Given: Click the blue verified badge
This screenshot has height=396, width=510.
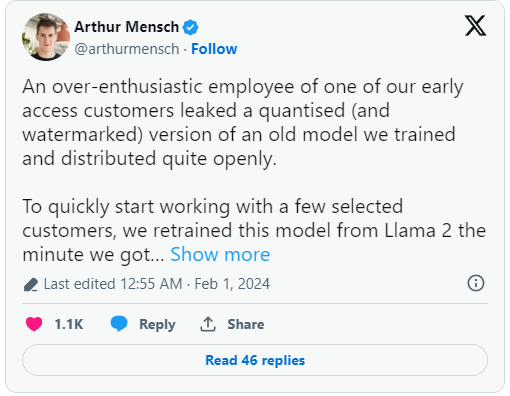Looking at the screenshot, I should click(x=190, y=27).
